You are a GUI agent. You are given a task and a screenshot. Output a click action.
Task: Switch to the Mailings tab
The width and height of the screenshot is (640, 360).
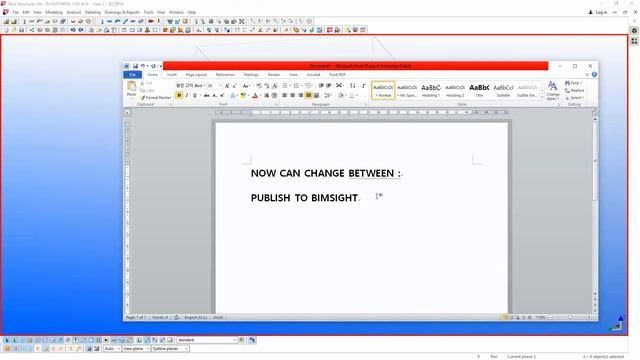[251, 75]
